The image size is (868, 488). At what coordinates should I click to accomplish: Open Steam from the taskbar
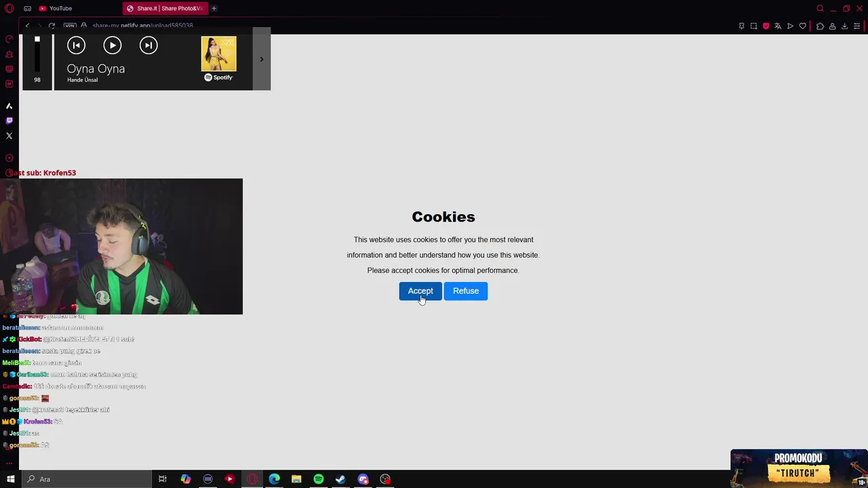pyautogui.click(x=340, y=479)
